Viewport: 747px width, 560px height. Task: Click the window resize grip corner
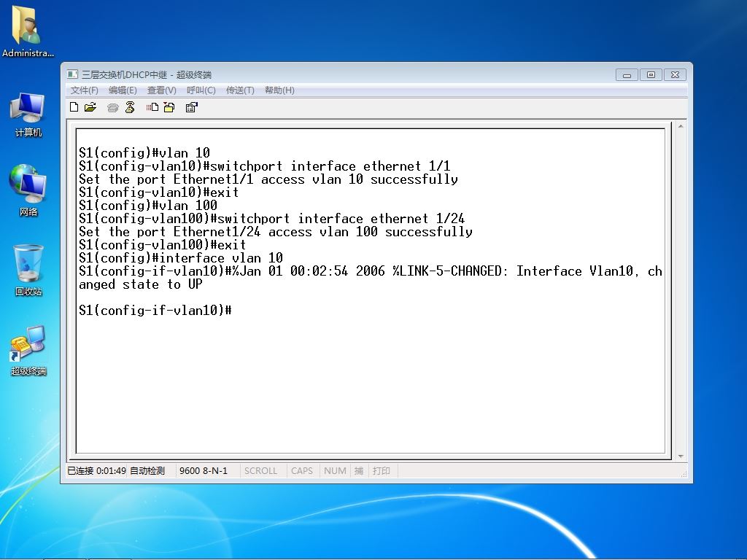pyautogui.click(x=684, y=474)
